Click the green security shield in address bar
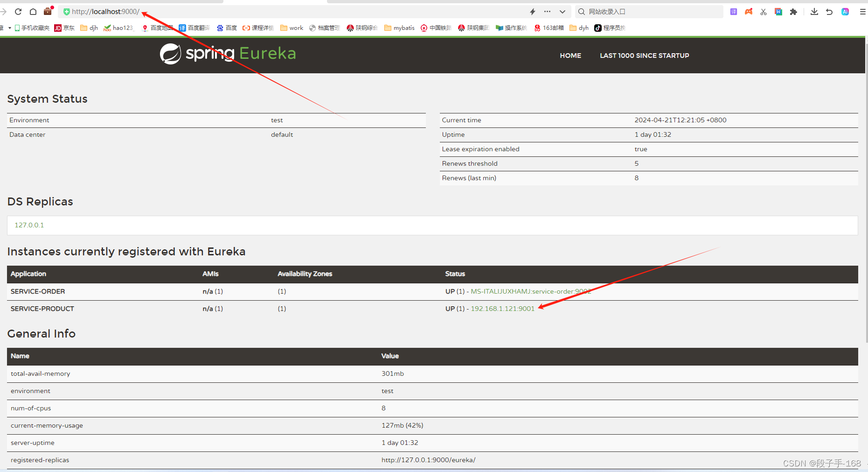The image size is (868, 472). click(x=66, y=12)
